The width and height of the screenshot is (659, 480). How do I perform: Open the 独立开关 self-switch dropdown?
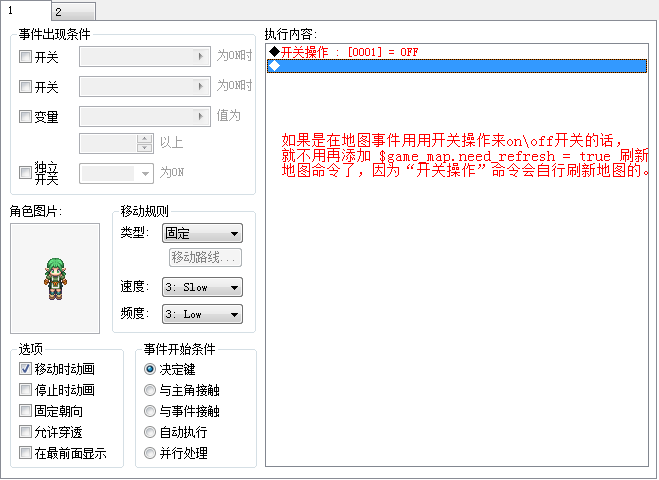pos(116,173)
